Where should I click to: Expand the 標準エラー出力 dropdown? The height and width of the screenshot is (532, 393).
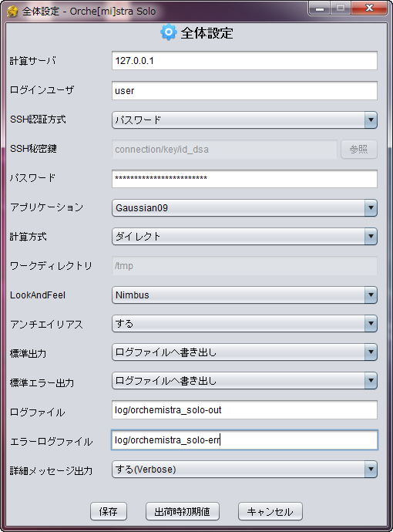point(244,381)
